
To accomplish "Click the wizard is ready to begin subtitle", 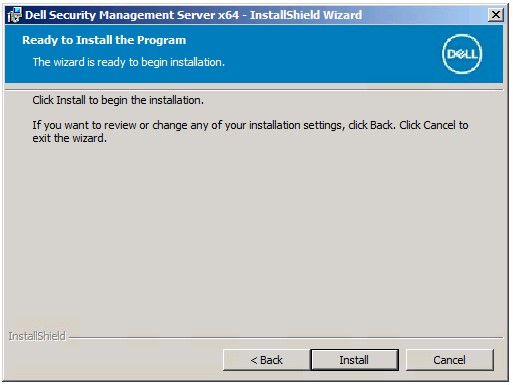I will point(129,62).
